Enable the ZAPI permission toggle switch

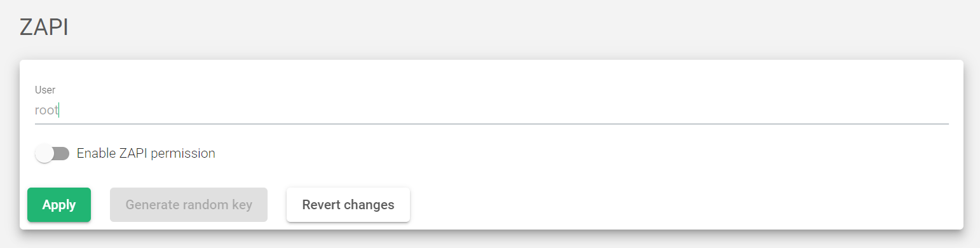52,153
